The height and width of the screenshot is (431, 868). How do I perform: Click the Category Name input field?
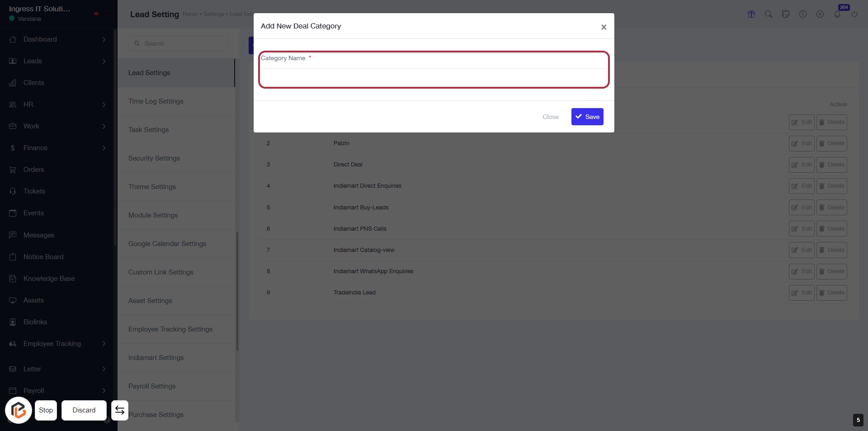(x=434, y=77)
